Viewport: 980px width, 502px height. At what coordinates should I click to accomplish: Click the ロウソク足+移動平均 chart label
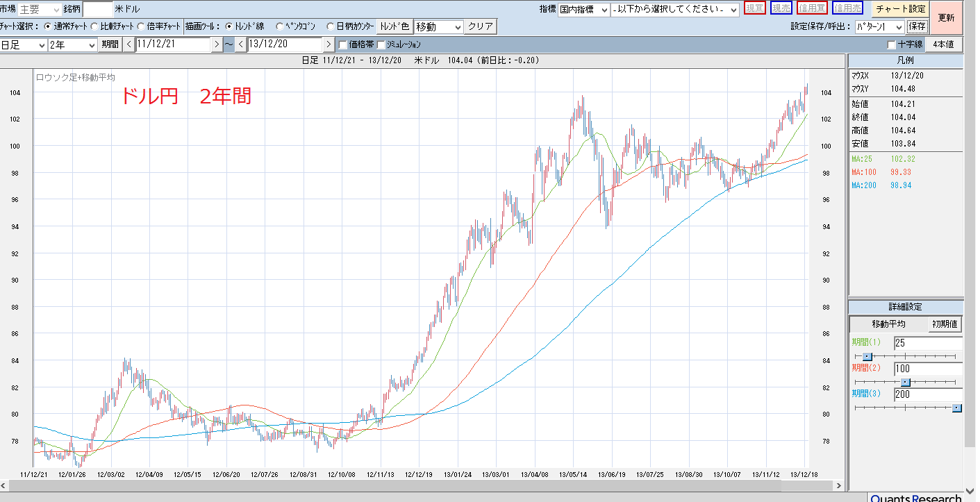click(x=75, y=77)
